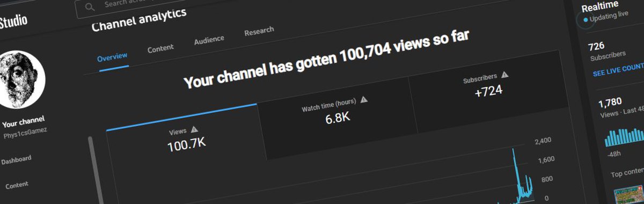Click the Subscribers warning triangle icon
Image resolution: width=644 pixels, height=204 pixels.
point(504,75)
